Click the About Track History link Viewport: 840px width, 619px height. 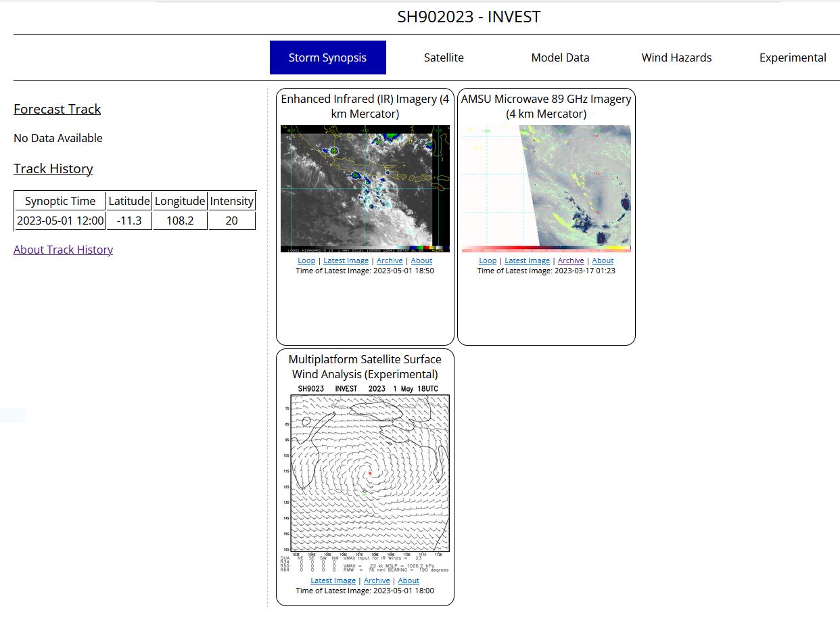[x=63, y=250]
